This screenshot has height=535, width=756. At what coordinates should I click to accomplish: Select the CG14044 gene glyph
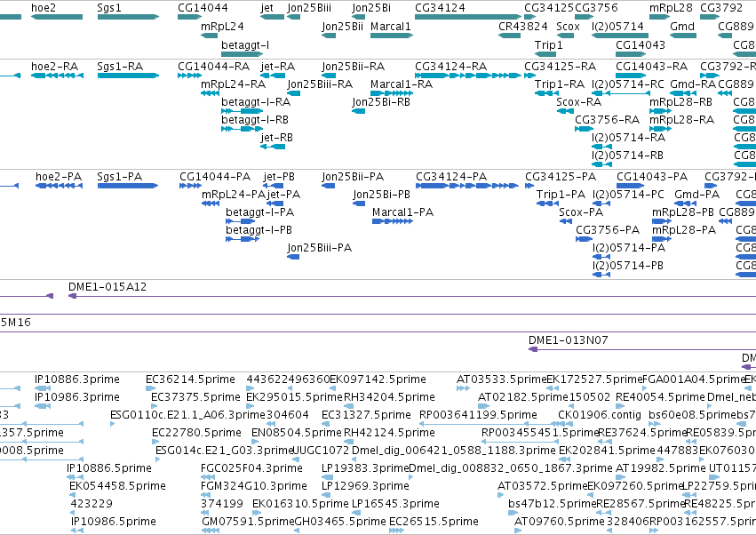[189, 17]
